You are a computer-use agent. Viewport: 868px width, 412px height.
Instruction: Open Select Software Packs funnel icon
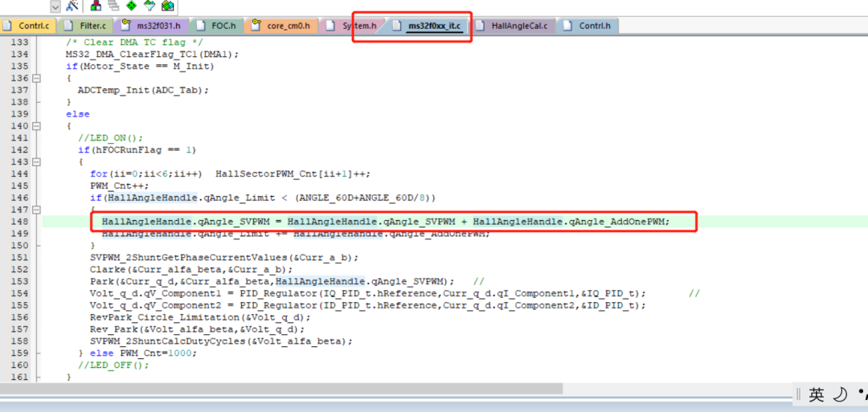tap(149, 6)
